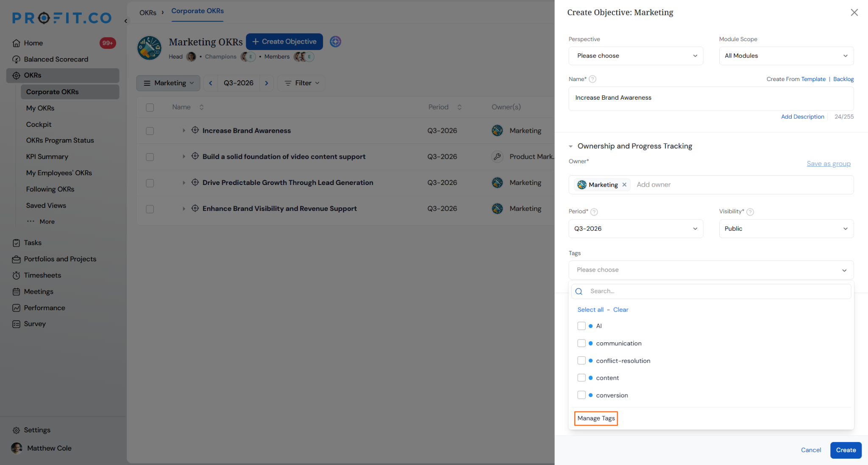Click the Timesheets stopwatch icon
This screenshot has height=465, width=868.
[16, 275]
